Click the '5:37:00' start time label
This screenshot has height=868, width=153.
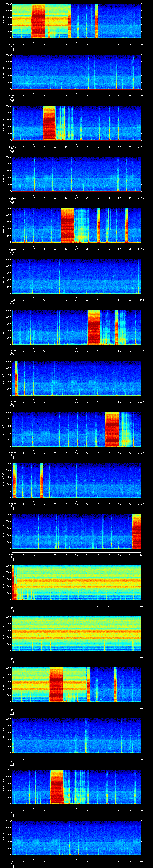(12, 810)
